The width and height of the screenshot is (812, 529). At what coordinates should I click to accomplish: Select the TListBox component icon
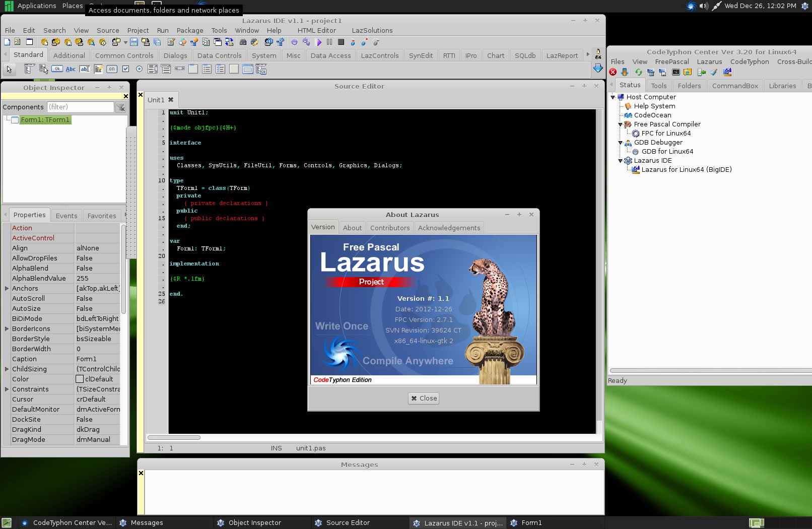pyautogui.click(x=153, y=69)
